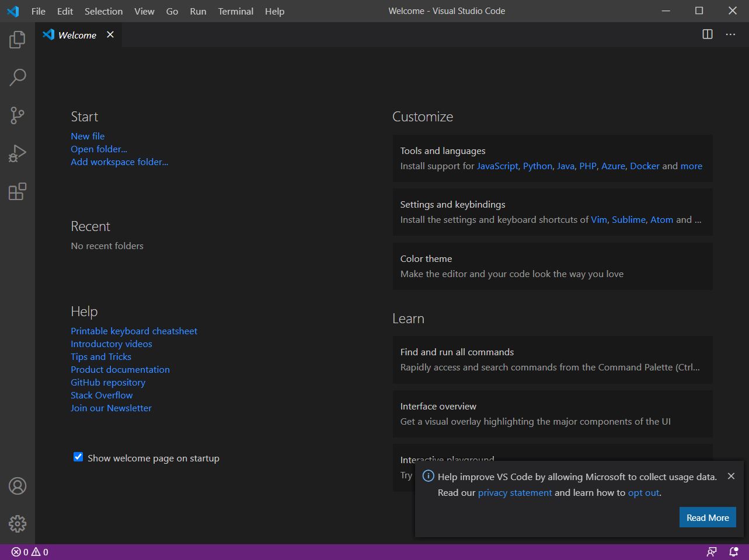Install Azure tools support
Viewport: 749px width, 560px height.
613,166
